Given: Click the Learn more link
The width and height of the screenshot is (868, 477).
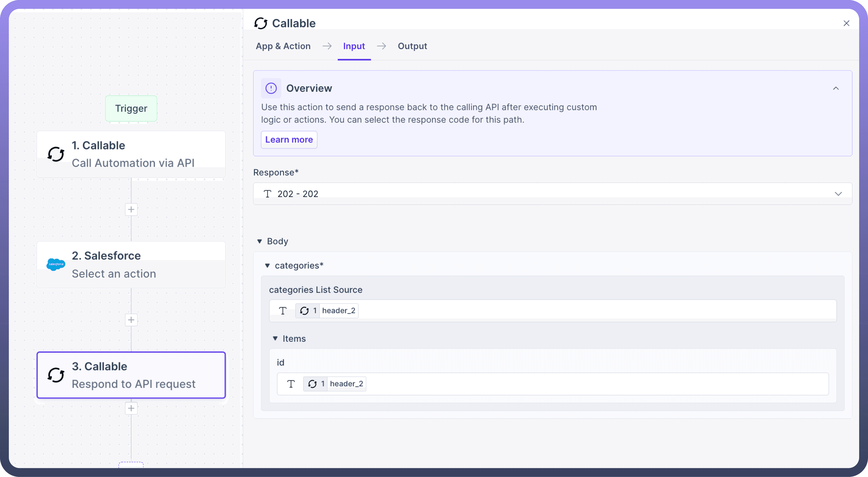Looking at the screenshot, I should [289, 140].
